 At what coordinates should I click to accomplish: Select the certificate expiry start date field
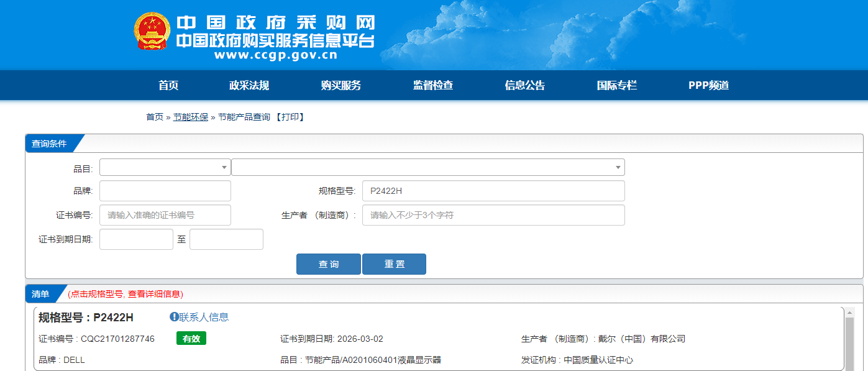pos(136,239)
